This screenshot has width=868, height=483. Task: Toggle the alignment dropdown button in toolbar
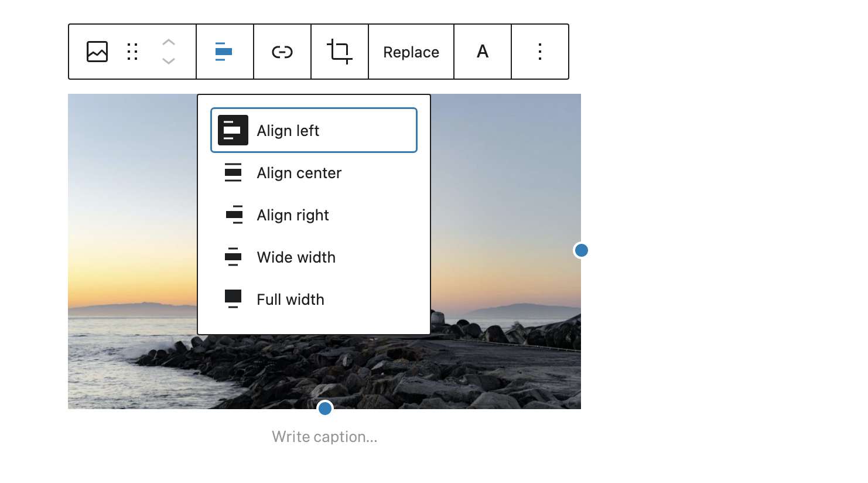pos(224,52)
